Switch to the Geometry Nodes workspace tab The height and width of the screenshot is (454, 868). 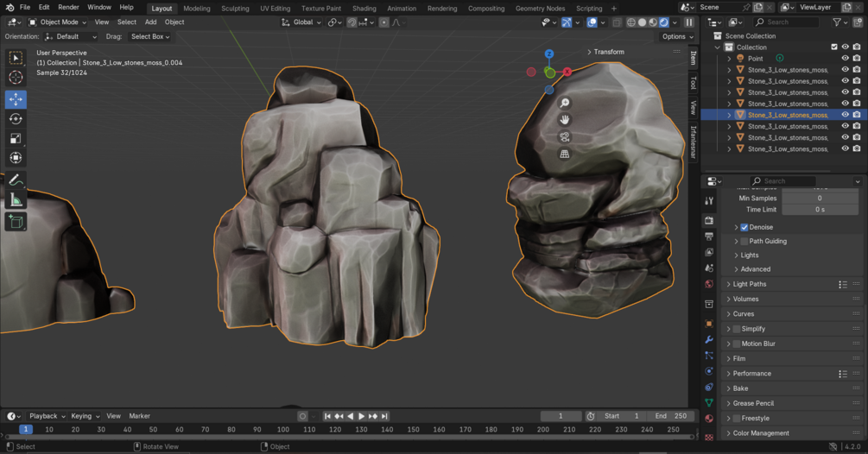click(540, 9)
